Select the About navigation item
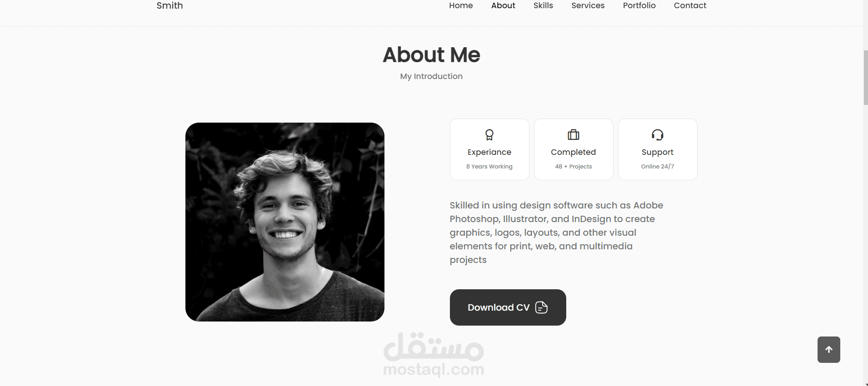Image resolution: width=868 pixels, height=386 pixels. tap(503, 5)
